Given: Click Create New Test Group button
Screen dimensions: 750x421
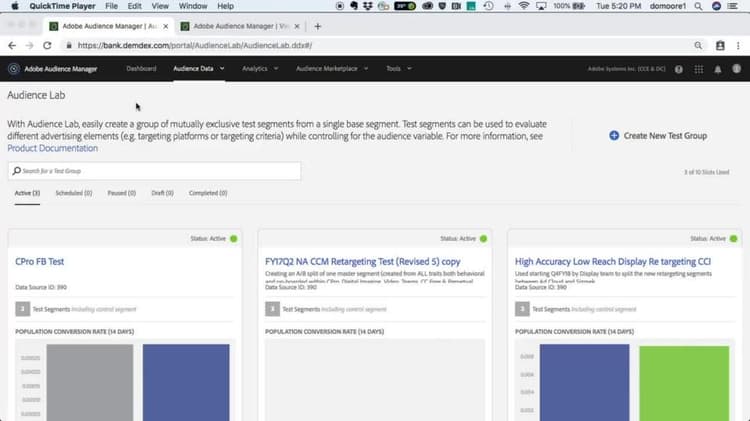Looking at the screenshot, I should pyautogui.click(x=658, y=136).
